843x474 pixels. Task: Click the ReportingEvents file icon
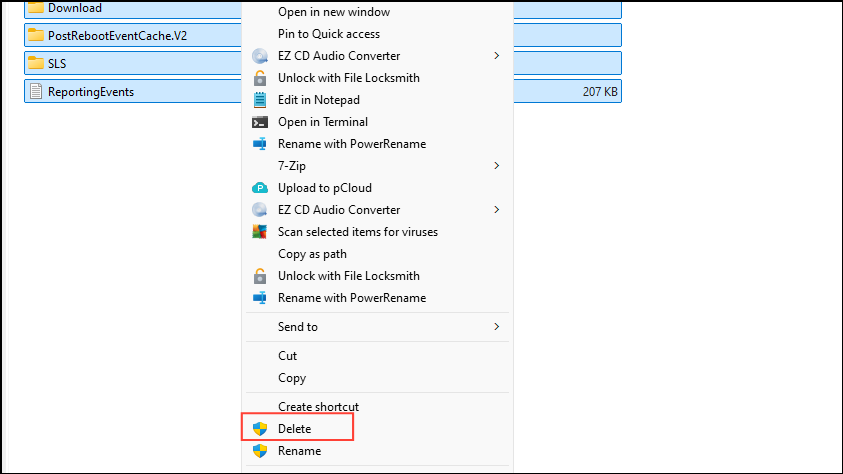[x=35, y=92]
